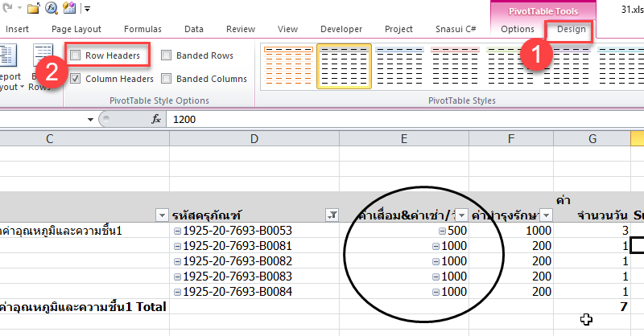
Task: Click the formula bar showing 1200
Action: 322,119
